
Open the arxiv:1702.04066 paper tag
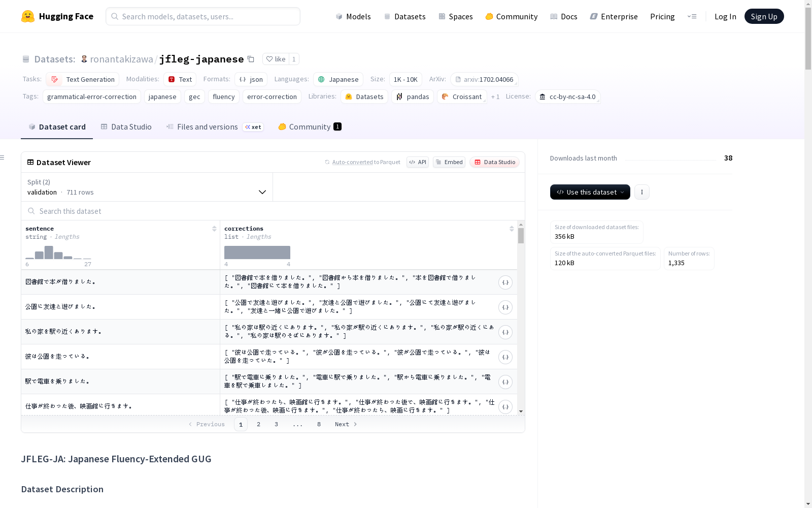tap(484, 79)
